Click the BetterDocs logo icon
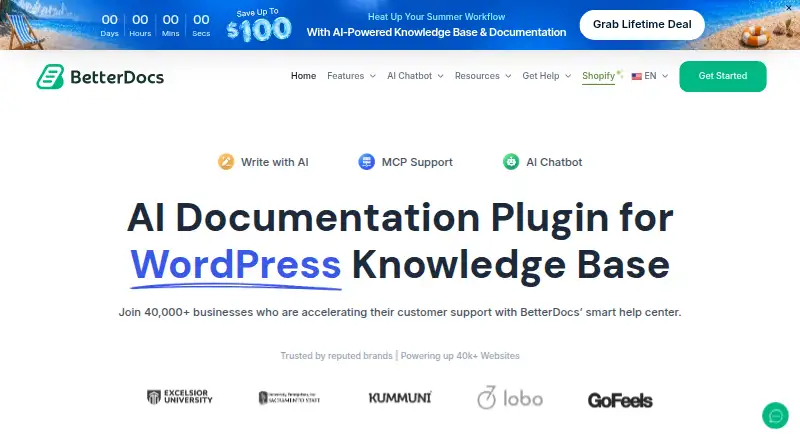800x440 pixels. pos(50,77)
